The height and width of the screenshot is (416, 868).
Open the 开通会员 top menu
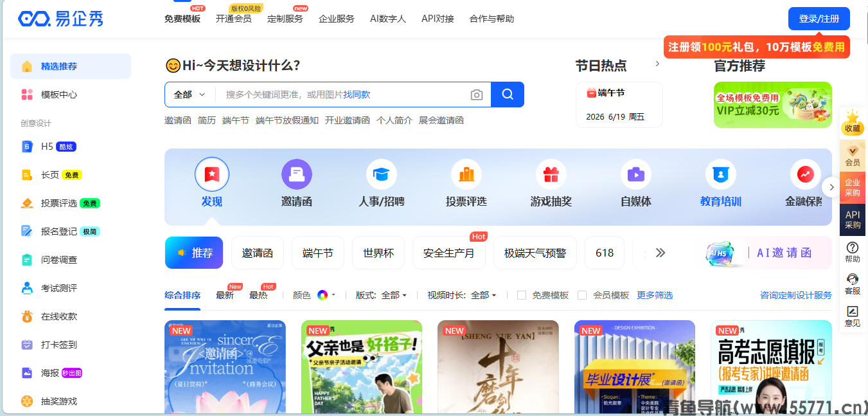coord(234,19)
